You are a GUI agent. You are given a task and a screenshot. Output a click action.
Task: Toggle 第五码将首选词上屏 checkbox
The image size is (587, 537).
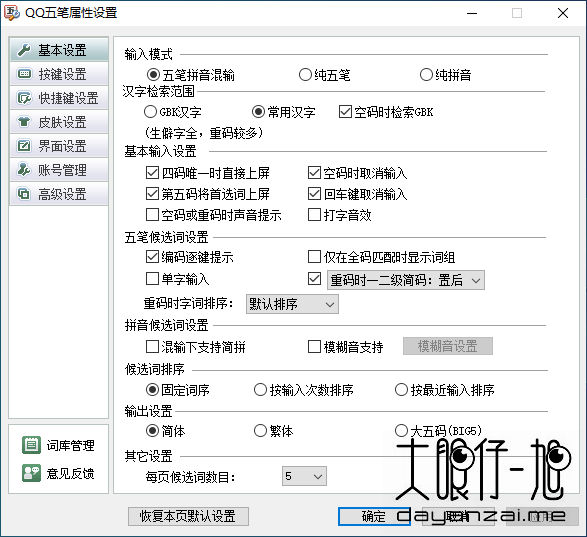pos(152,194)
